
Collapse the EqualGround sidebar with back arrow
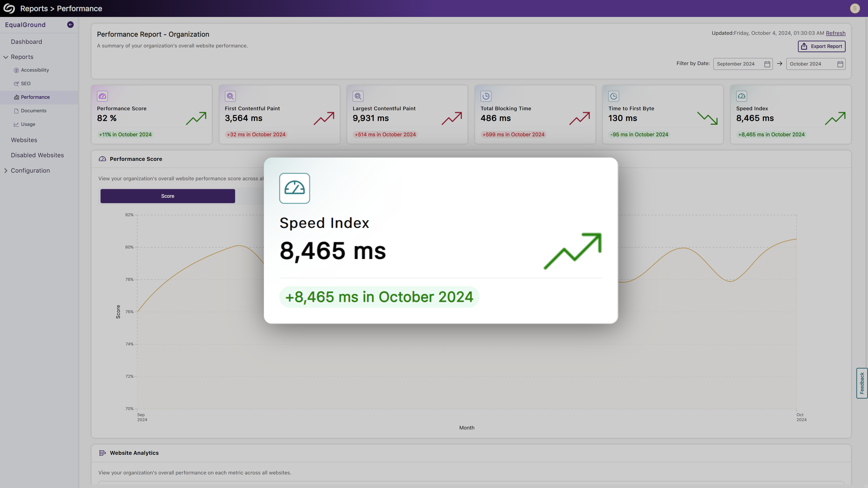[70, 24]
